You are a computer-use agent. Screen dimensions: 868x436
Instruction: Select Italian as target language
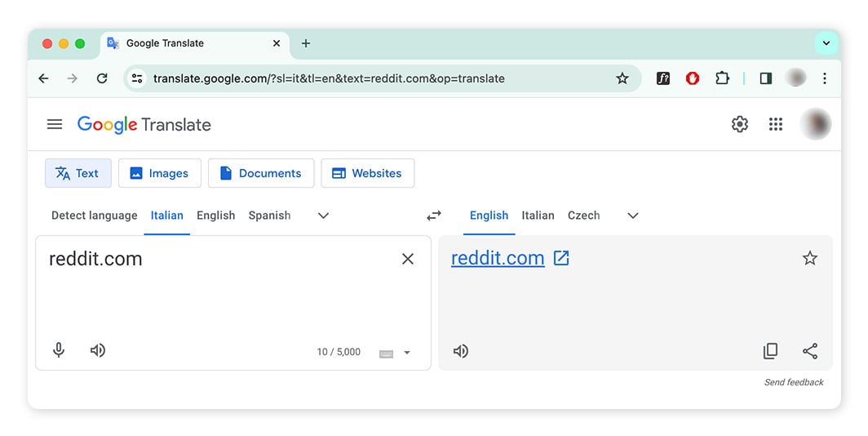coord(538,216)
